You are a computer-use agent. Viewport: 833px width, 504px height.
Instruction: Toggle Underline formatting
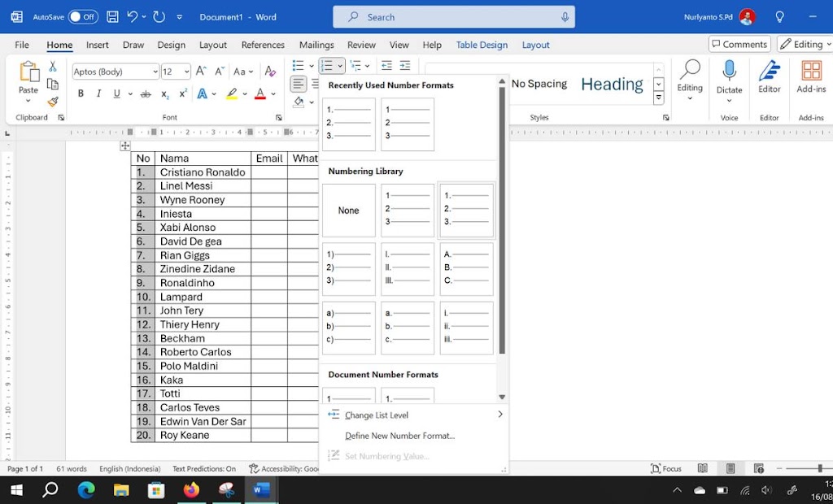(116, 94)
